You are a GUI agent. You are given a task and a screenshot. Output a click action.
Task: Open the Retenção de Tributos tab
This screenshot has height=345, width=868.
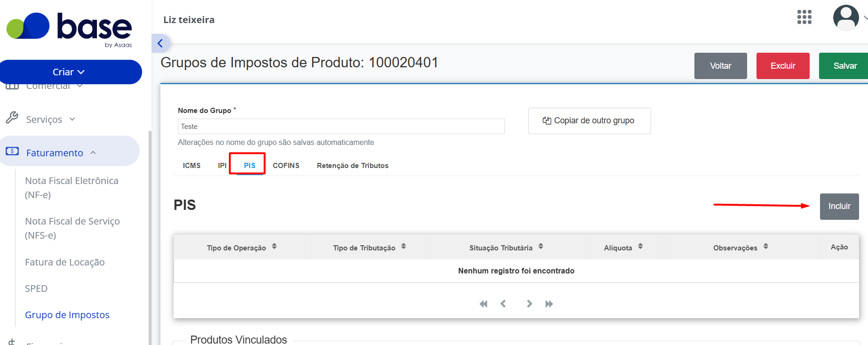click(352, 166)
